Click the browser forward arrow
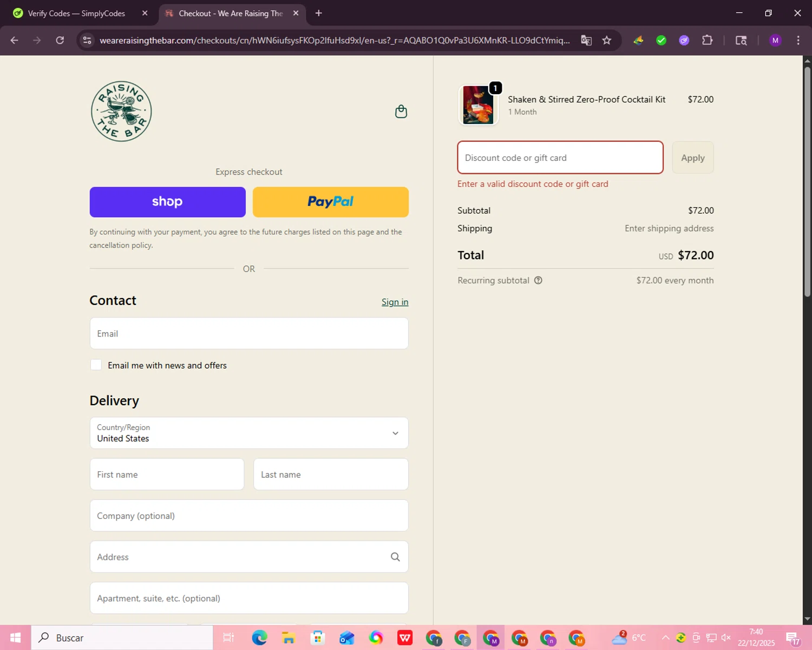Viewport: 812px width, 650px height. pos(37,40)
